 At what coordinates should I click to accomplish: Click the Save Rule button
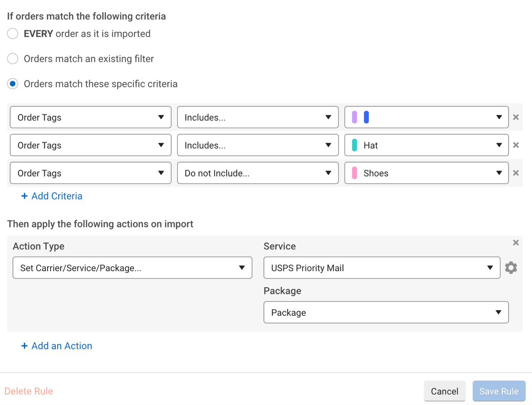499,391
